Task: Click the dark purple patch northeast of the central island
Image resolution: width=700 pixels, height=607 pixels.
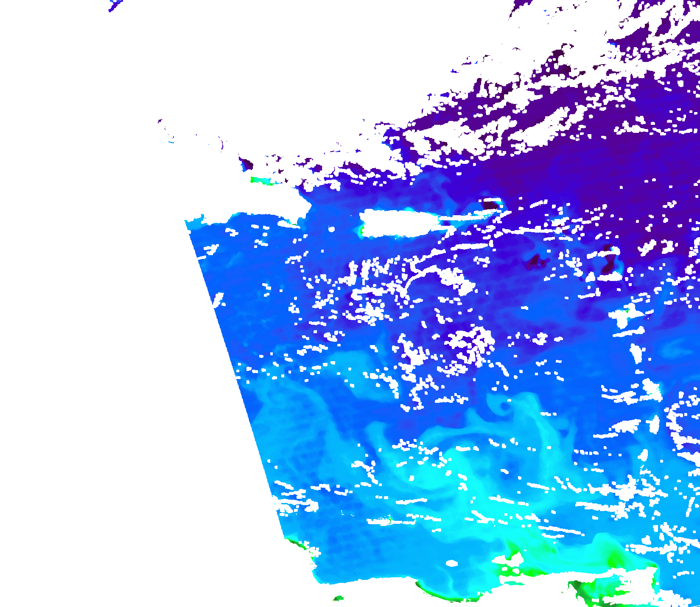Action: [490, 205]
